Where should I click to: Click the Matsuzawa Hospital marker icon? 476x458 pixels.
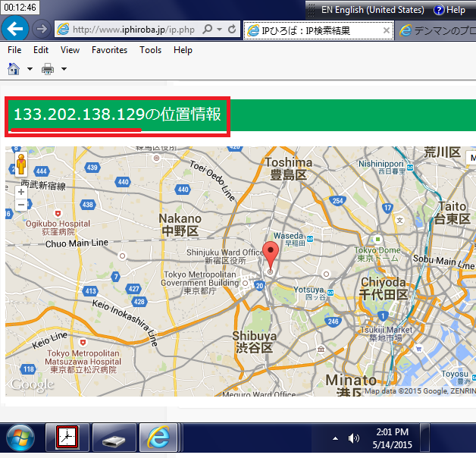[x=83, y=343]
